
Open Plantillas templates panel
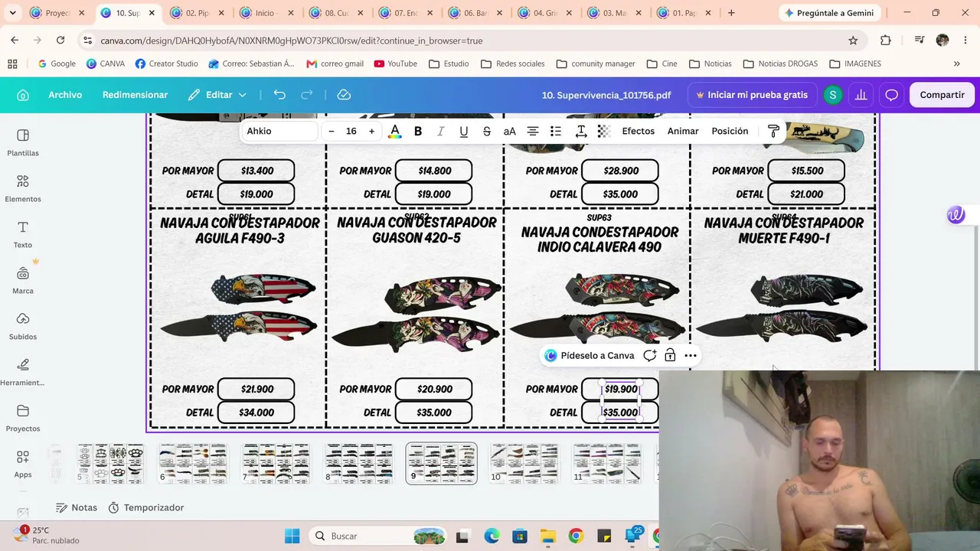(23, 142)
